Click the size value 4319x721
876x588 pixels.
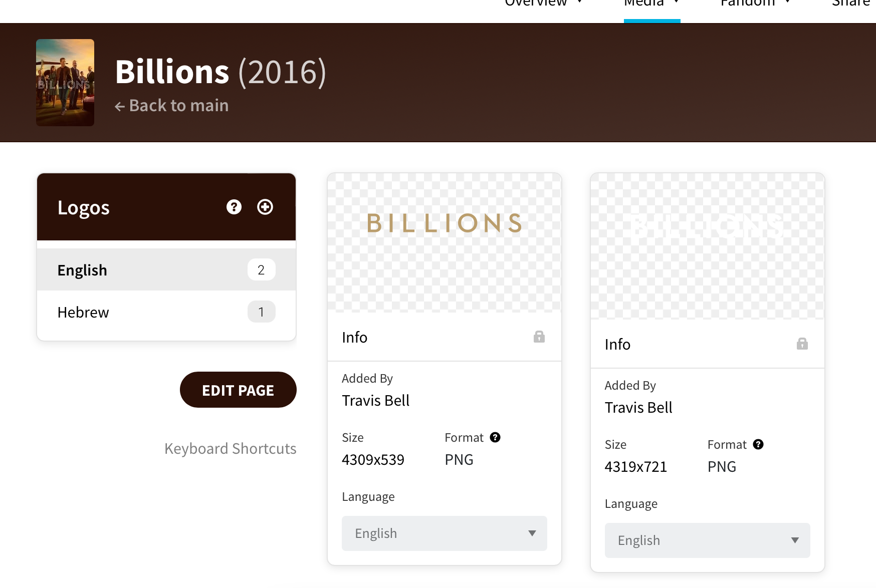coord(636,467)
